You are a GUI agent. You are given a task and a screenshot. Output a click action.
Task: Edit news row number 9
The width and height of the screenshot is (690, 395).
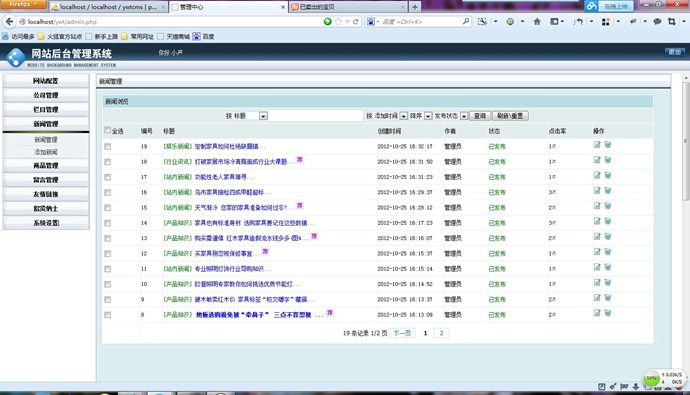[597, 298]
